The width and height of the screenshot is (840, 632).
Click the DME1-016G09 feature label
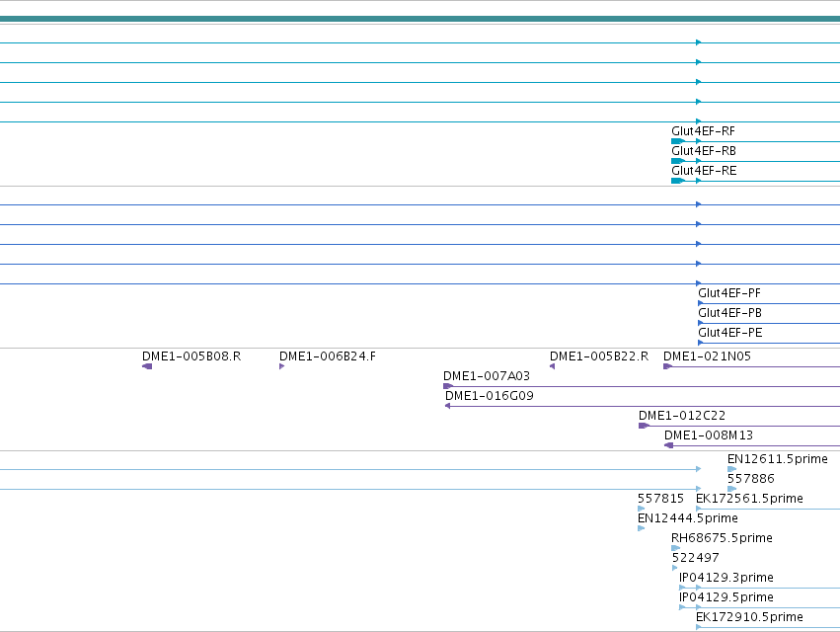point(490,396)
